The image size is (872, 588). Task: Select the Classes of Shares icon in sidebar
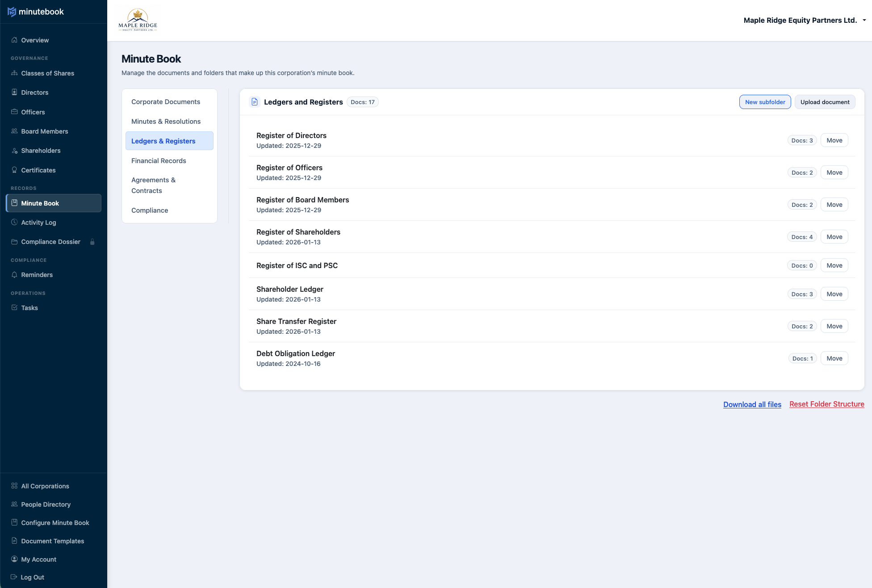pos(15,73)
